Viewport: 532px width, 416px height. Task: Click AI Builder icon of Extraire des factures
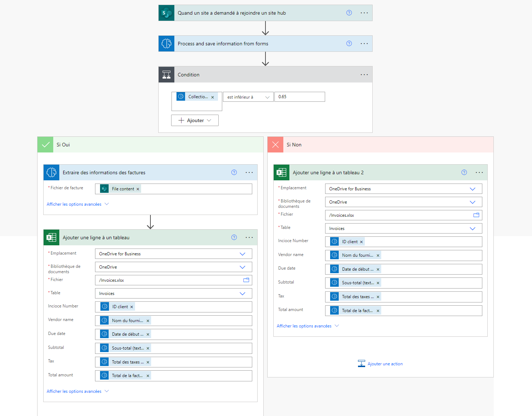(x=51, y=172)
